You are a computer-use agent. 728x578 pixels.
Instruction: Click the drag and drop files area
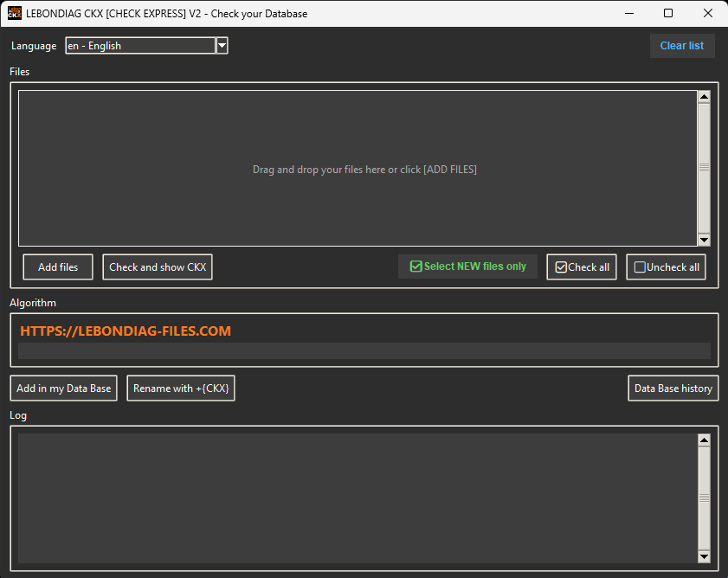pos(358,168)
